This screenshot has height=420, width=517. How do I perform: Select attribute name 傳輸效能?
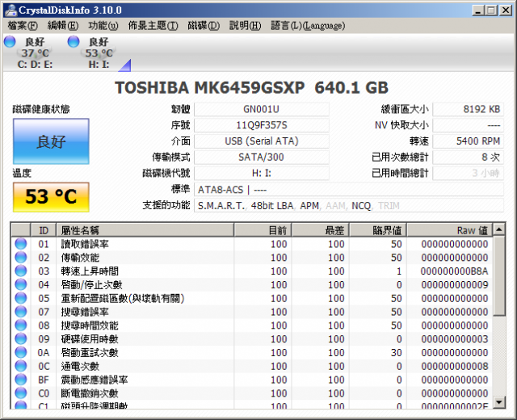80,258
